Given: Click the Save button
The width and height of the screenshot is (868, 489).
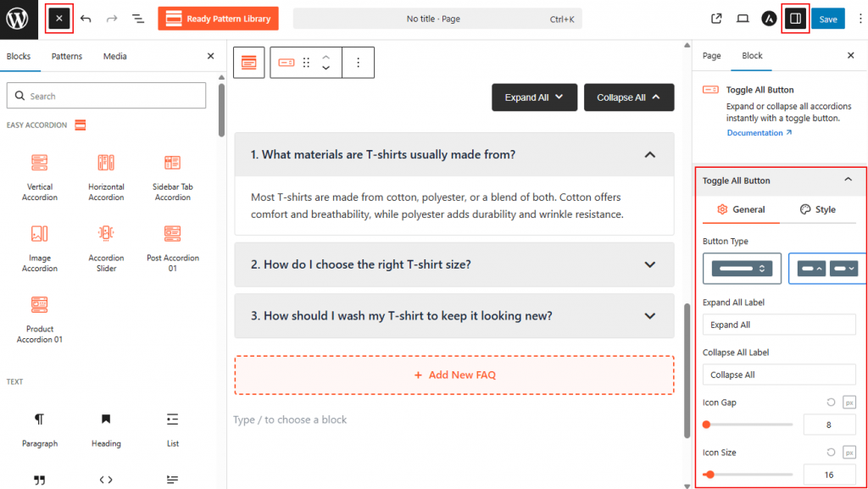Looking at the screenshot, I should (x=827, y=19).
